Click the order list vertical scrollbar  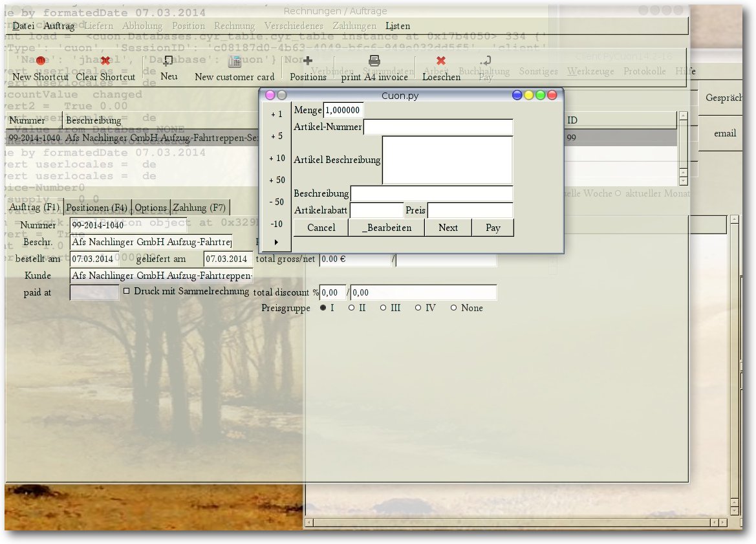point(683,149)
